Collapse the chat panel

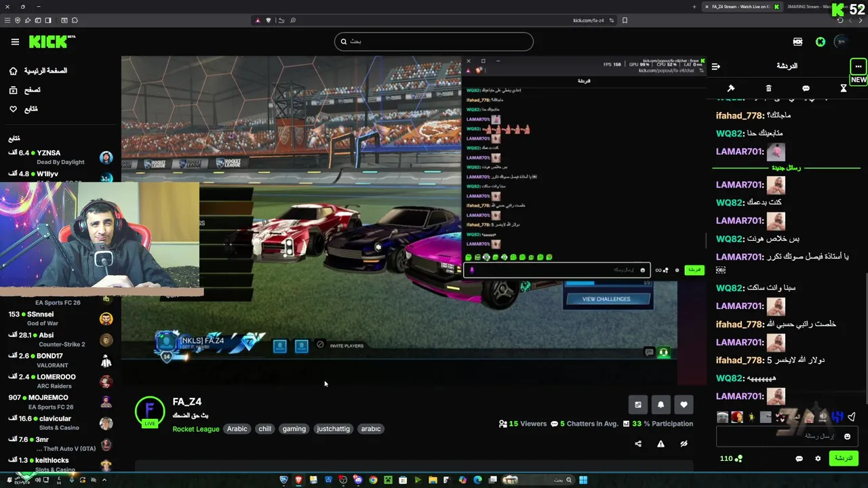(x=716, y=66)
